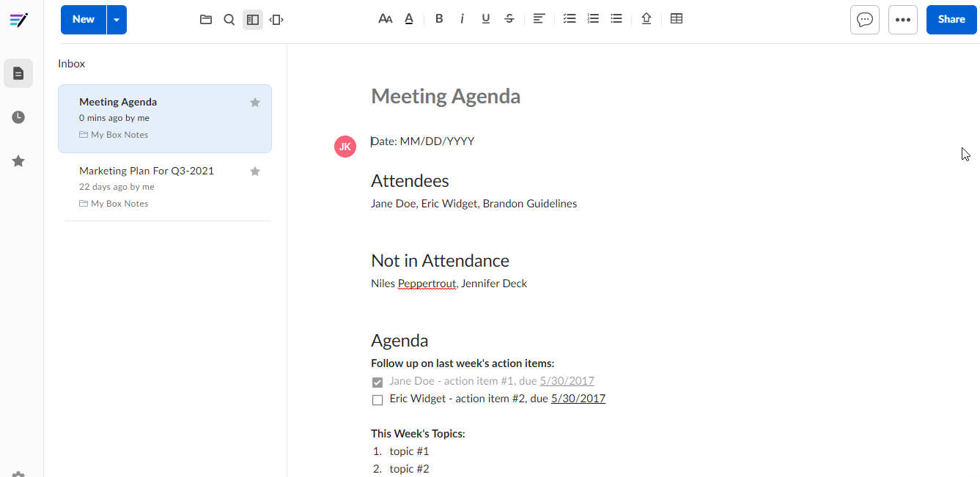980x477 pixels.
Task: Click the Share button
Action: tap(951, 20)
